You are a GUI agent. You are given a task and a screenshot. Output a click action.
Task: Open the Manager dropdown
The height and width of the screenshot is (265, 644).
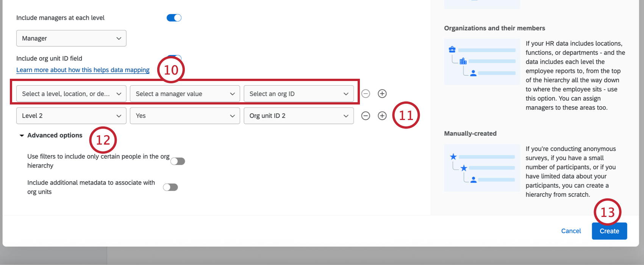pyautogui.click(x=71, y=38)
